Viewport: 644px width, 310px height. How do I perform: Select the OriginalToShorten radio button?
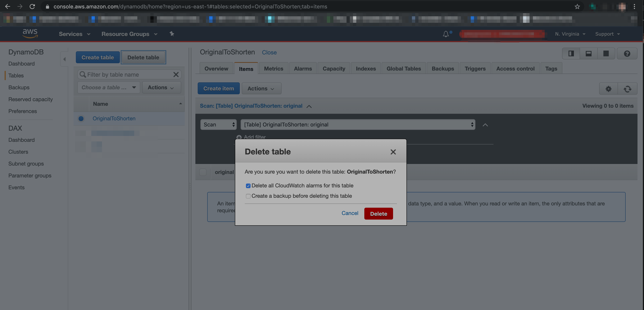(81, 118)
